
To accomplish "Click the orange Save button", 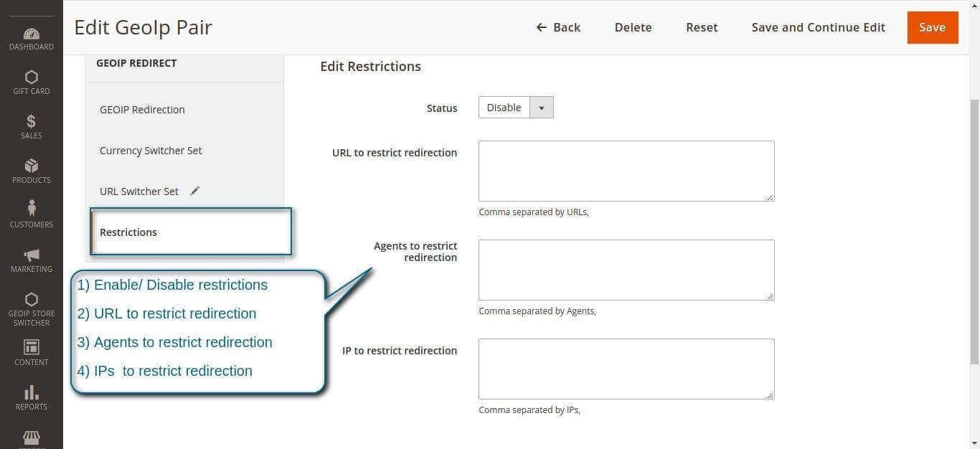I will pos(933,27).
